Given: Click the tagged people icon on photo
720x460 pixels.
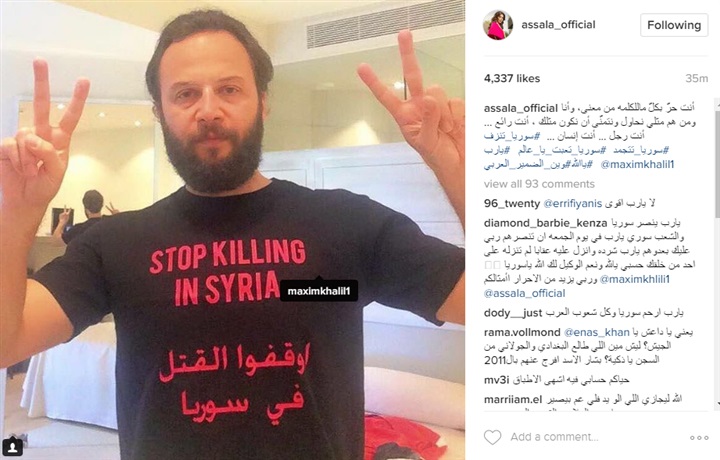Looking at the screenshot, I should click(13, 446).
